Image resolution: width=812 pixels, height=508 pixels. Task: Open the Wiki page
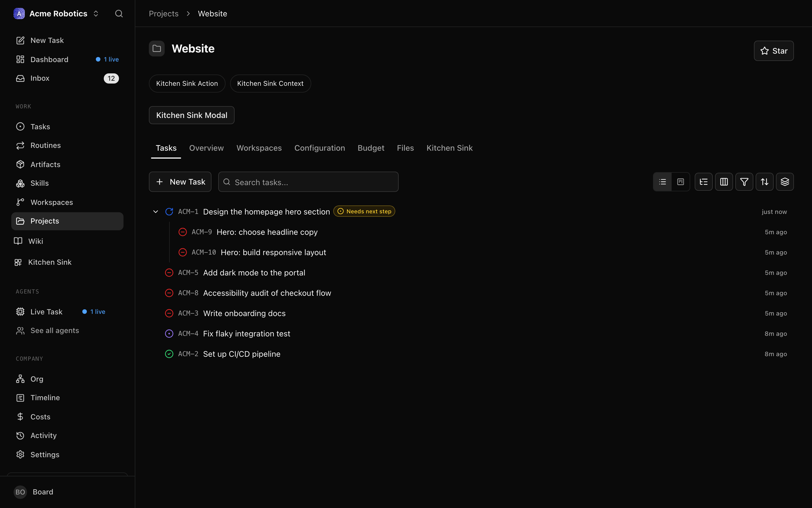pos(67,241)
